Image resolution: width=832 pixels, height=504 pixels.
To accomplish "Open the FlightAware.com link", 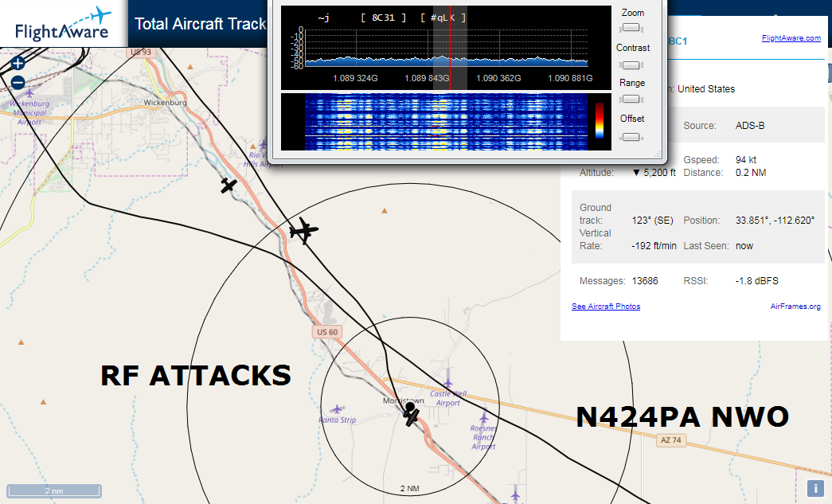I will pyautogui.click(x=791, y=37).
